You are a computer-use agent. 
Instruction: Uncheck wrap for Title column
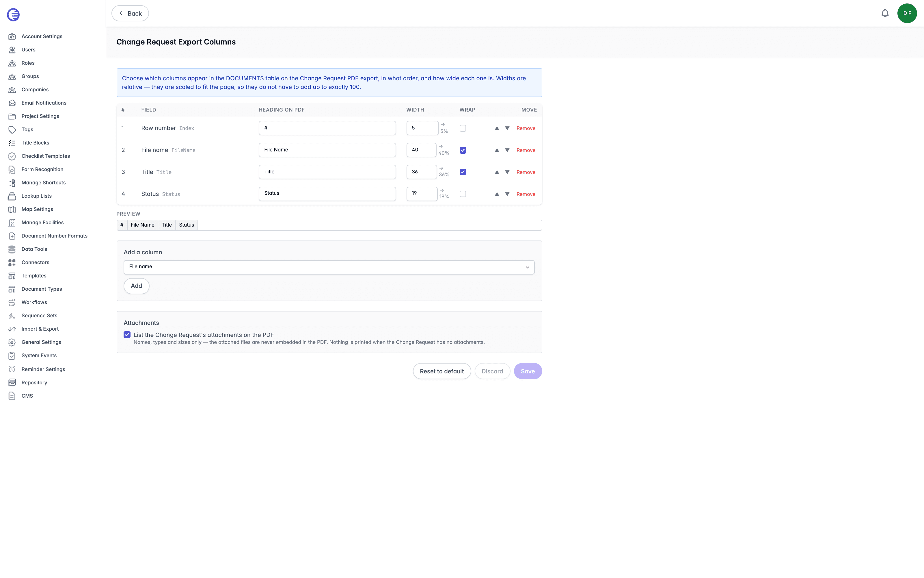pos(463,172)
